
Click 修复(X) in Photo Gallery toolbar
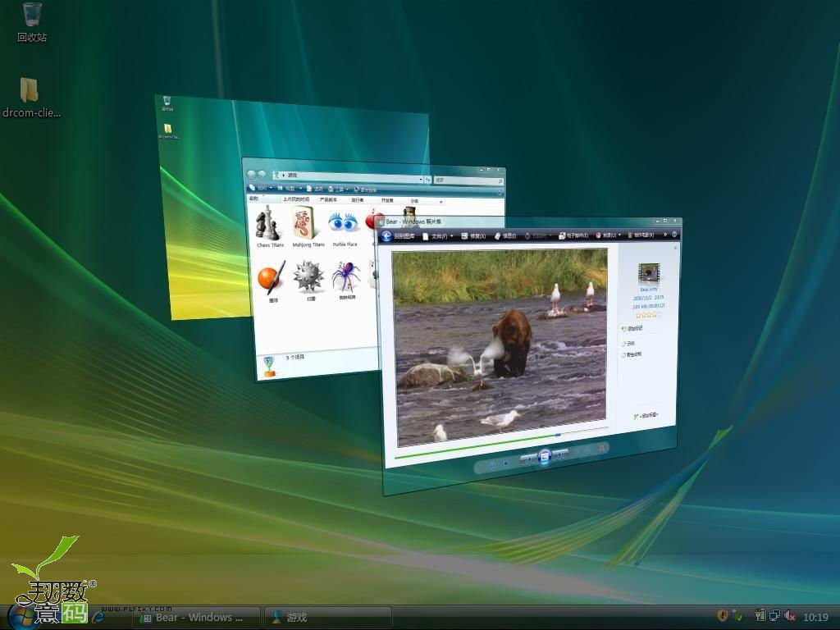coord(475,236)
